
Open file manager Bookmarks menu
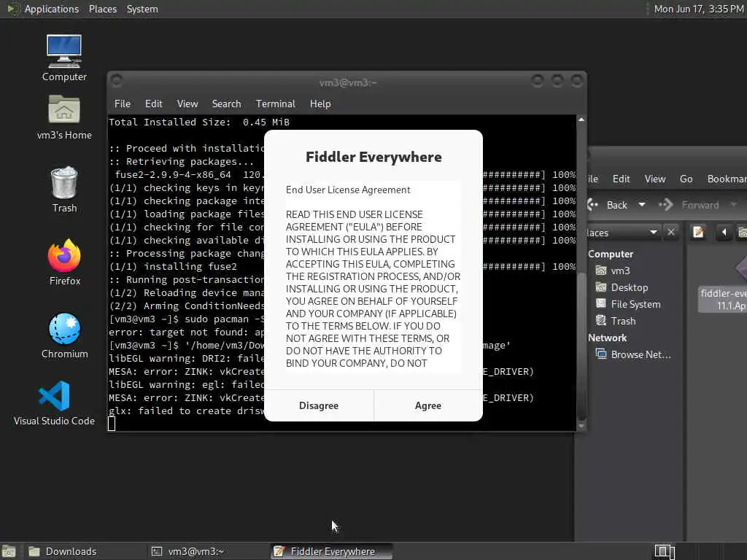pos(726,179)
